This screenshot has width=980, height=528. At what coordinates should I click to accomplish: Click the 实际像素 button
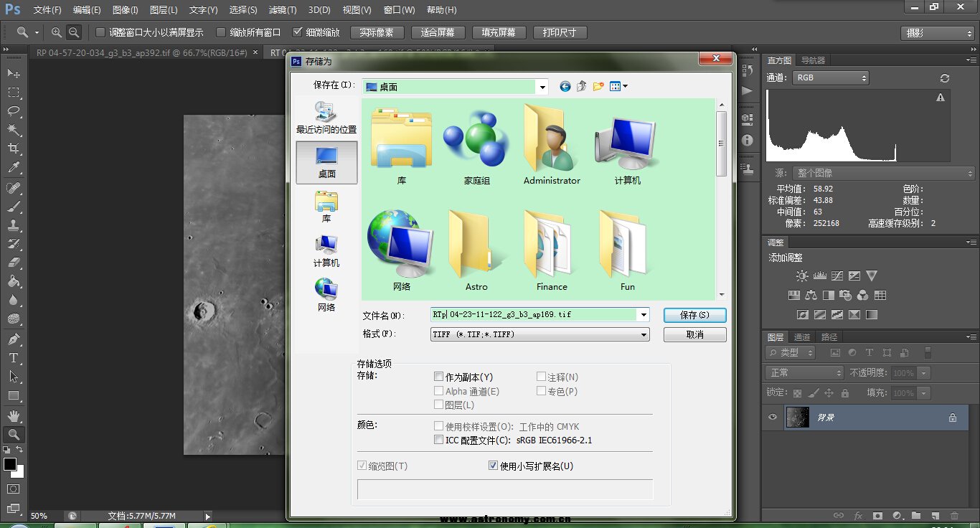tap(377, 32)
